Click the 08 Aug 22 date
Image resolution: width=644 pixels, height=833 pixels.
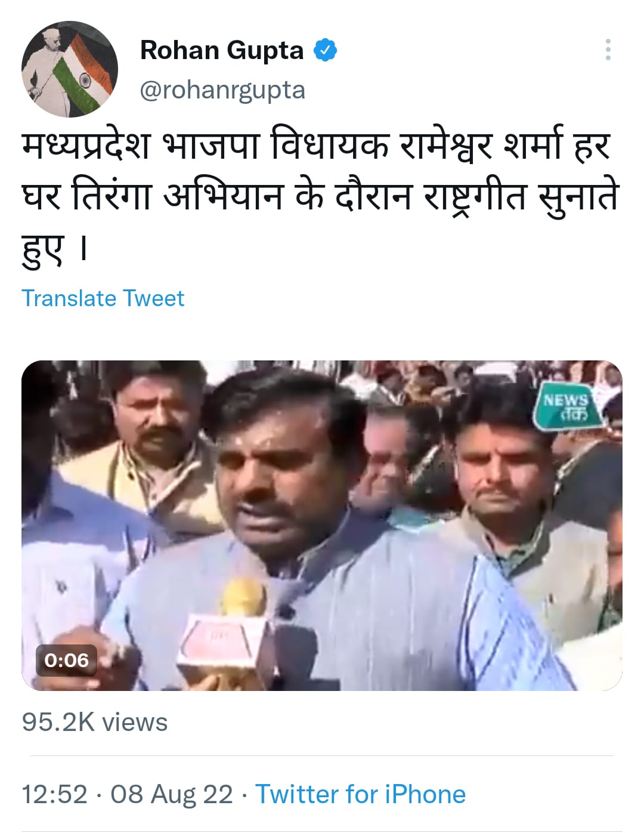pyautogui.click(x=171, y=794)
